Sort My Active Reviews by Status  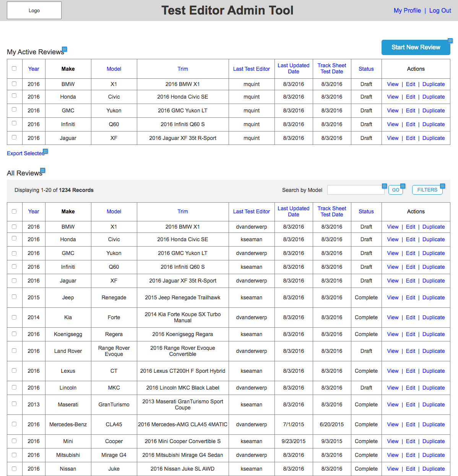pyautogui.click(x=366, y=69)
